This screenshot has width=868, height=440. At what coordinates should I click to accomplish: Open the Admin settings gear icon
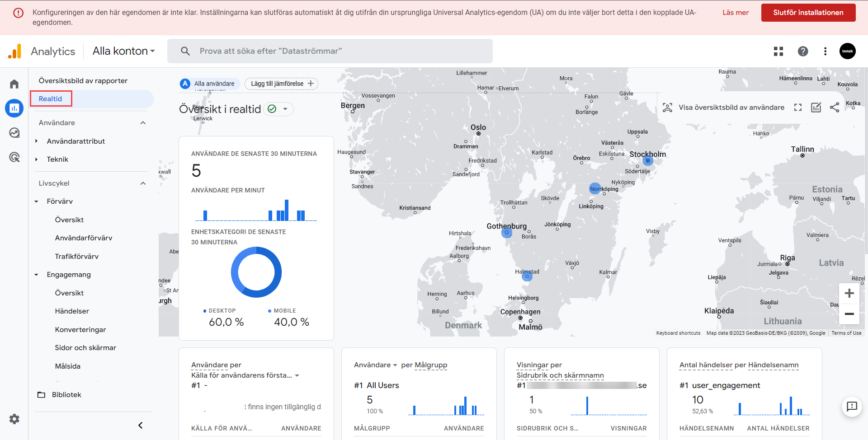coord(14,419)
